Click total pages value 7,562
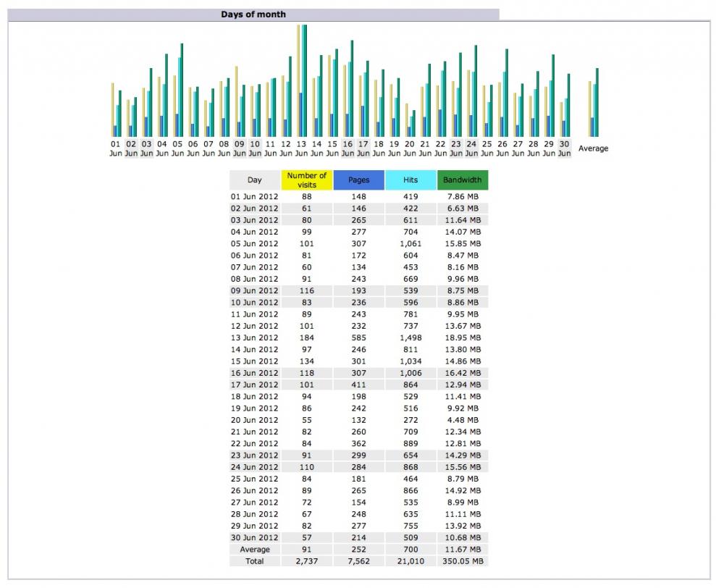 358,561
